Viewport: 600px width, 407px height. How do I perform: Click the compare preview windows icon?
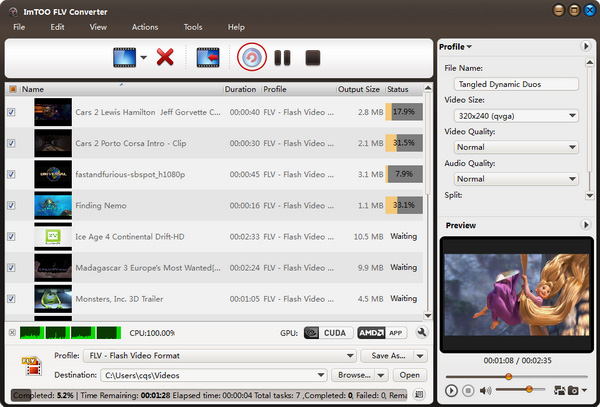coord(559,390)
